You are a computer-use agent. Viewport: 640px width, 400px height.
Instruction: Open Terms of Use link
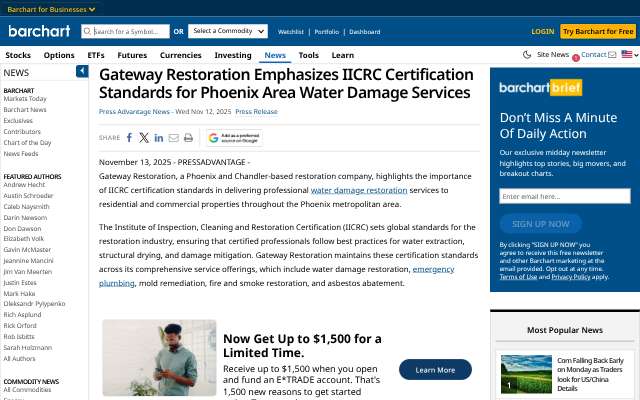[x=518, y=277]
